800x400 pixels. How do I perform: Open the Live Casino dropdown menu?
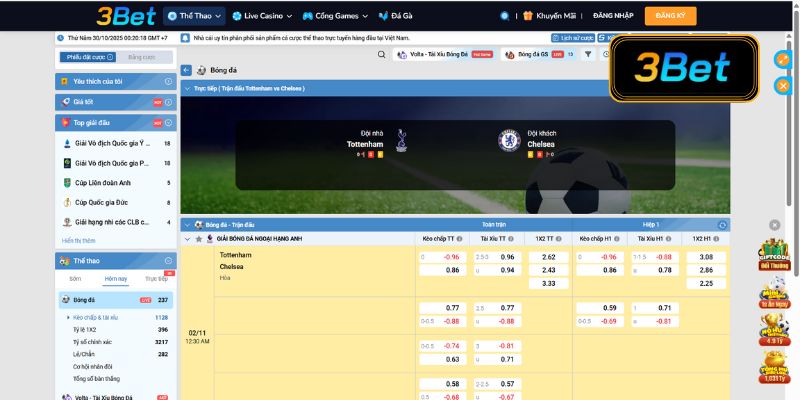(262, 16)
